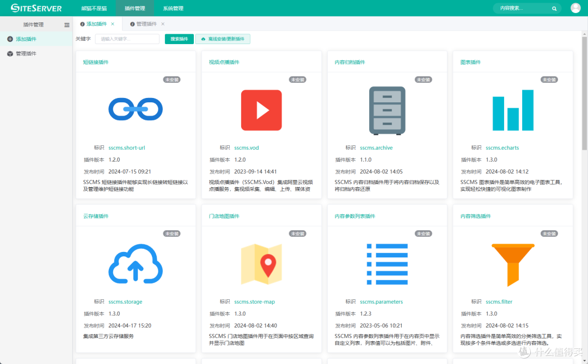Click the blue list parameters icon
Screen dimensions: 588x364
click(387, 264)
